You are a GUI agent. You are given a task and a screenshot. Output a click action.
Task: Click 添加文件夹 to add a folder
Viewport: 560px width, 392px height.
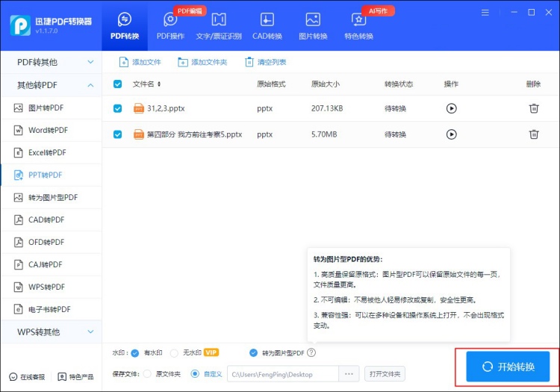pyautogui.click(x=202, y=62)
